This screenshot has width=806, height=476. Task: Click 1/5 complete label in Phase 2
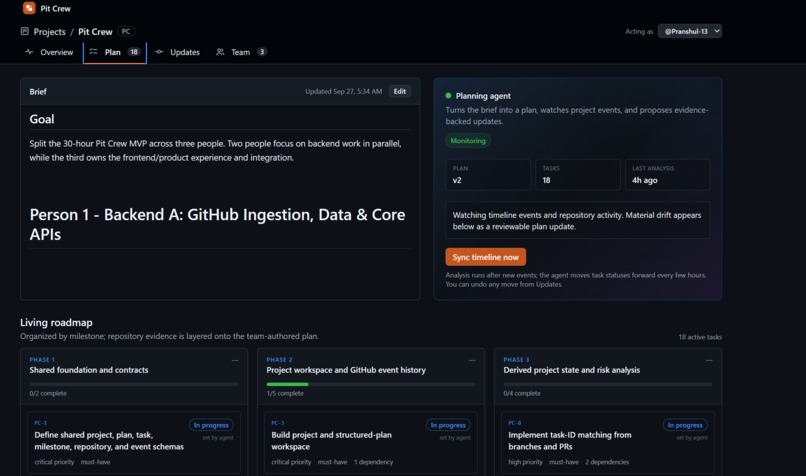(x=285, y=393)
